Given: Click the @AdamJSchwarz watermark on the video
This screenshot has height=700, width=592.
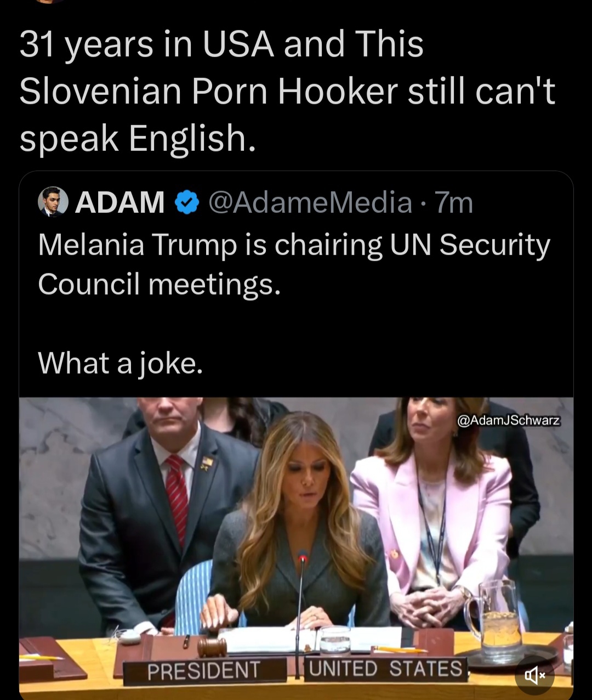Looking at the screenshot, I should pyautogui.click(x=508, y=420).
